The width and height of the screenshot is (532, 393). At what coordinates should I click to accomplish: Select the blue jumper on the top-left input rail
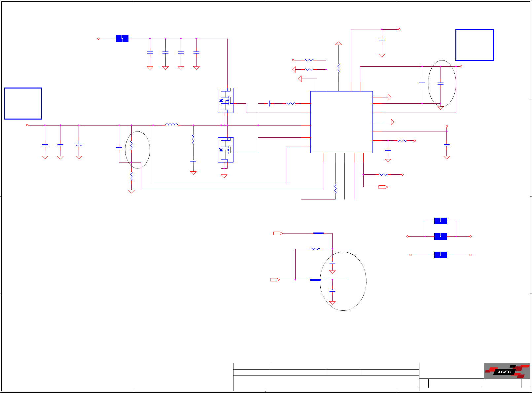[x=122, y=39]
